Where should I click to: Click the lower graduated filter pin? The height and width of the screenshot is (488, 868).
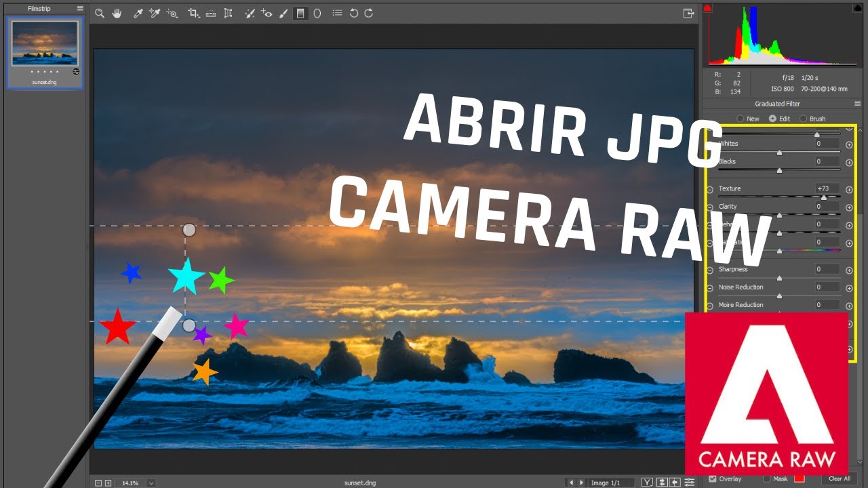(189, 325)
